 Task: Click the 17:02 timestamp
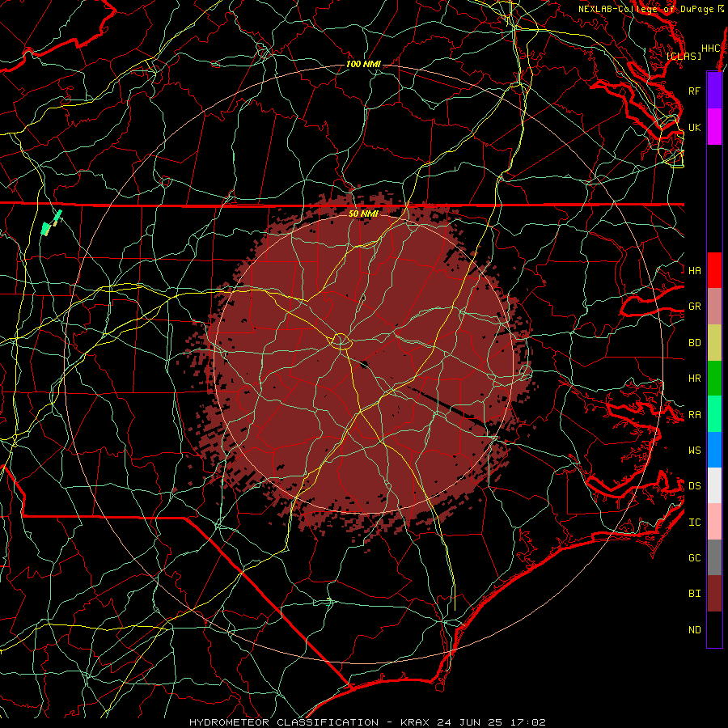click(x=527, y=722)
